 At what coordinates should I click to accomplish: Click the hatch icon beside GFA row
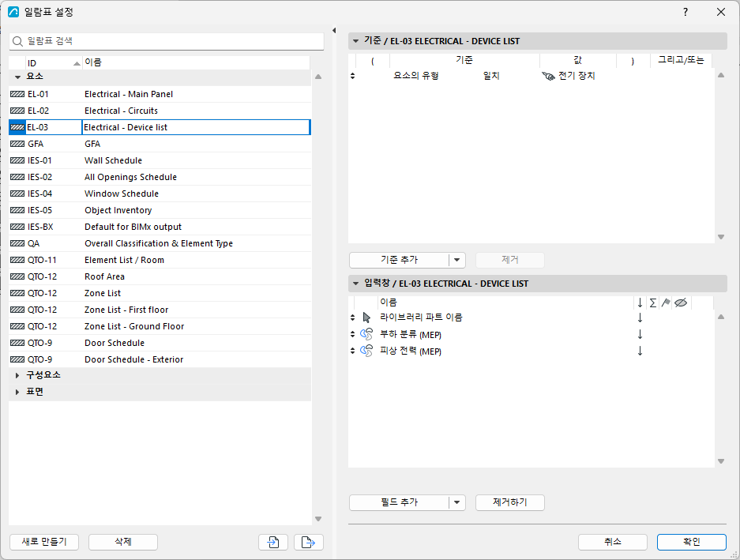coord(17,144)
